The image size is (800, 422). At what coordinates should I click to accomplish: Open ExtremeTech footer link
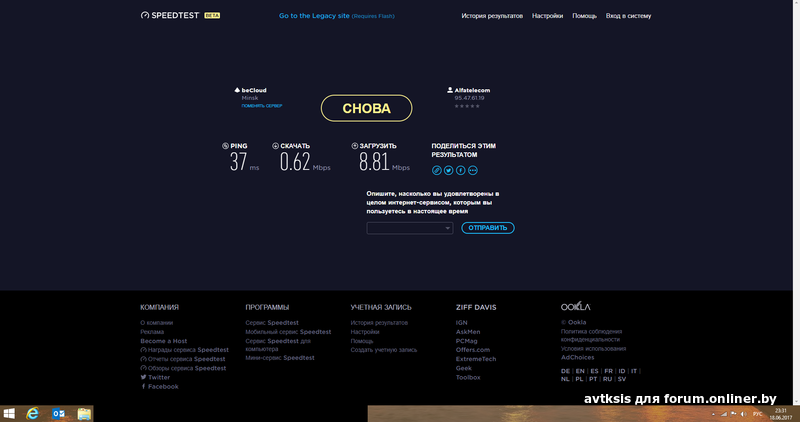[x=476, y=359]
